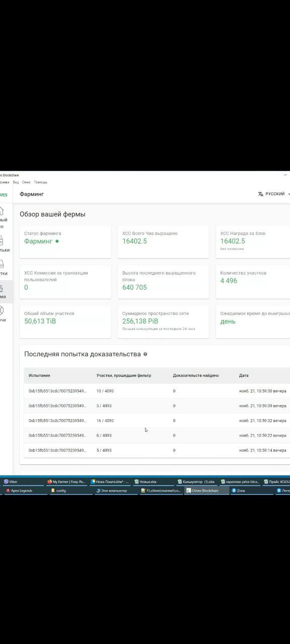Open f:\chives\mainnet taskbar item
Image resolution: width=290 pixels, height=644 pixels.
pyautogui.click(x=161, y=491)
